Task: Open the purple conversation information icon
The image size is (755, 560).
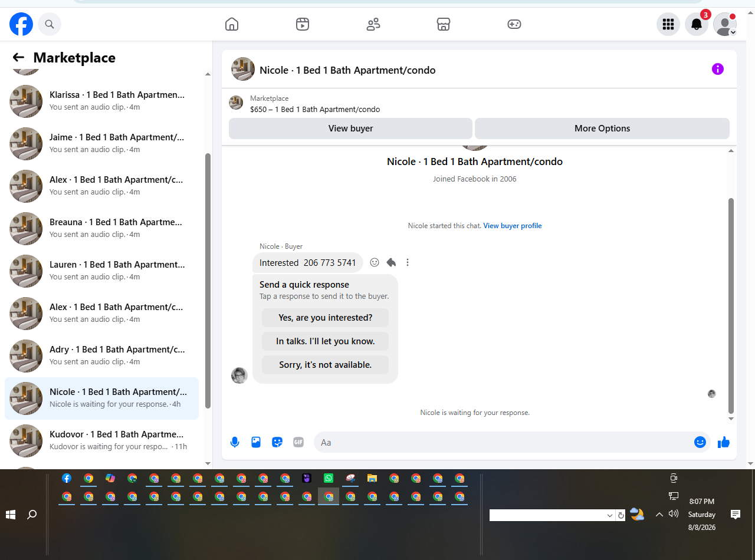Action: pyautogui.click(x=718, y=69)
